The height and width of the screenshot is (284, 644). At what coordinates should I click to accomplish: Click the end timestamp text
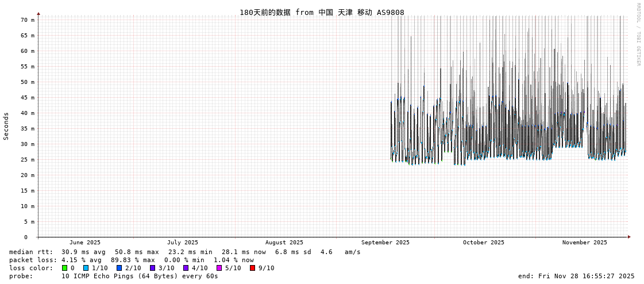576,276
